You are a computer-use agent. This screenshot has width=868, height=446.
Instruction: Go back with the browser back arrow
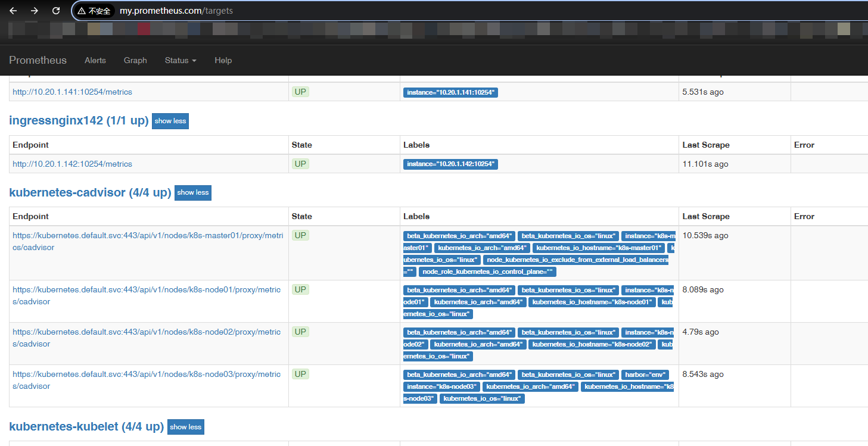(13, 11)
